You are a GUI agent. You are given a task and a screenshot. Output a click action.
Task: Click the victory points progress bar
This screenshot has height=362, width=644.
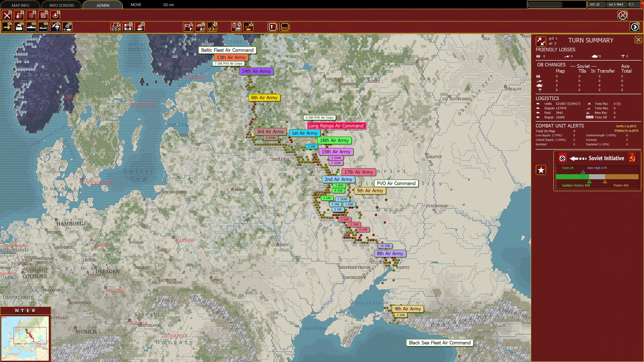[597, 177]
